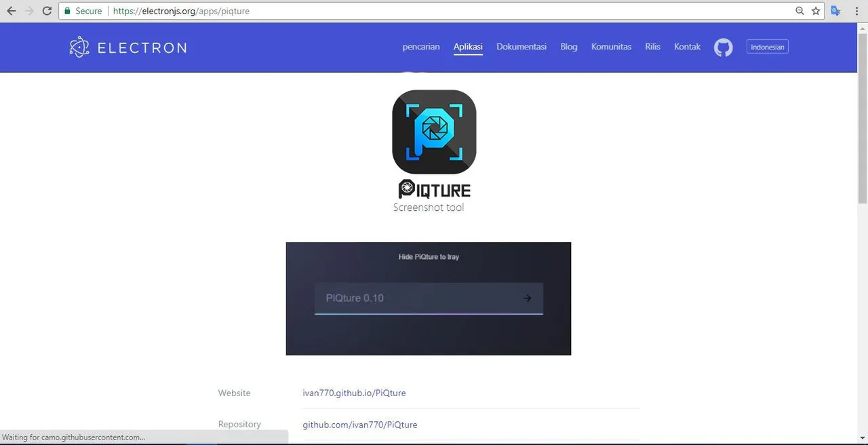
Task: Select the Aplikasi nav item
Action: click(x=468, y=47)
